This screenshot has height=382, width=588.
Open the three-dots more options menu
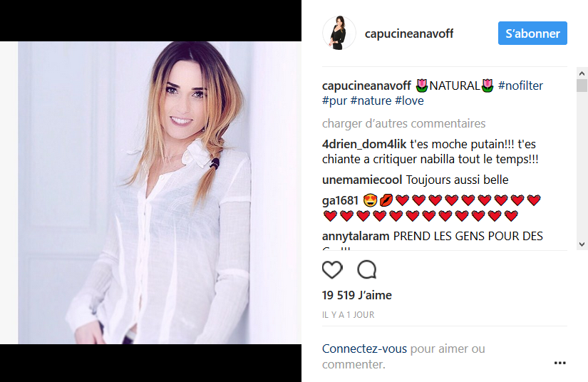[x=560, y=363]
